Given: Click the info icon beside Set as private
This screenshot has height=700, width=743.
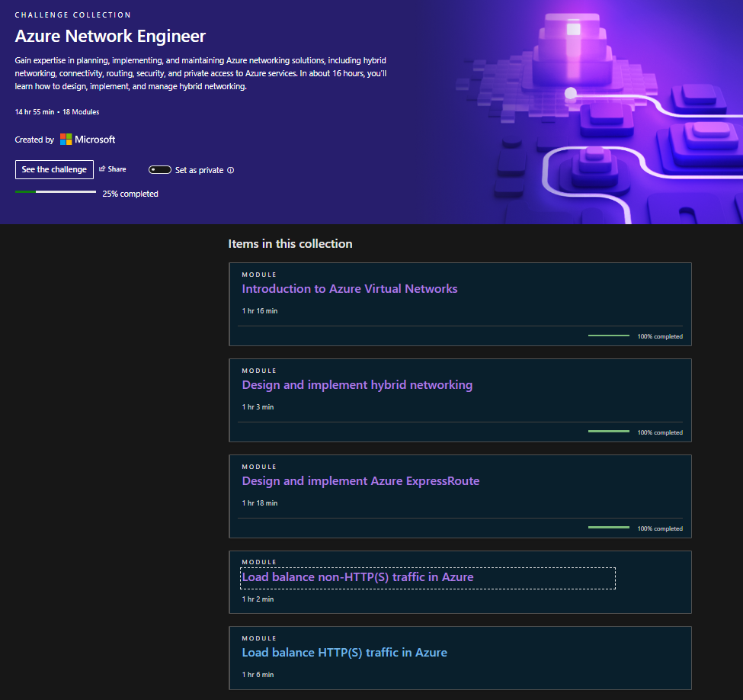Looking at the screenshot, I should coord(230,170).
